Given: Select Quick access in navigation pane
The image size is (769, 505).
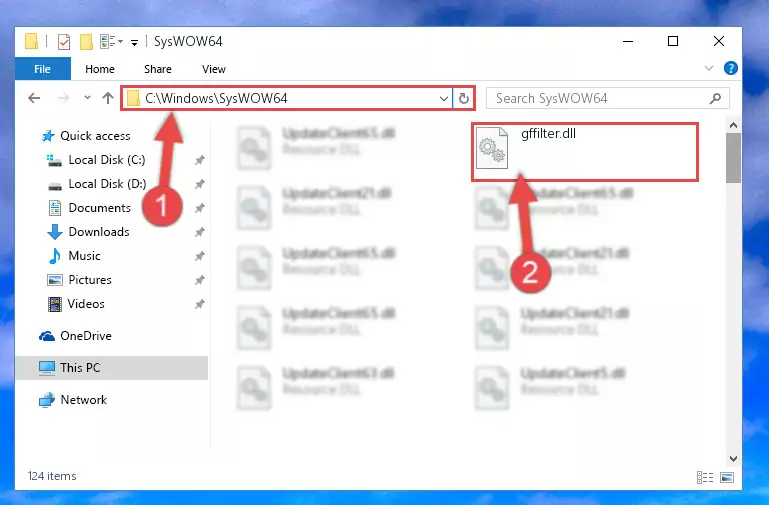Looking at the screenshot, I should 95,136.
